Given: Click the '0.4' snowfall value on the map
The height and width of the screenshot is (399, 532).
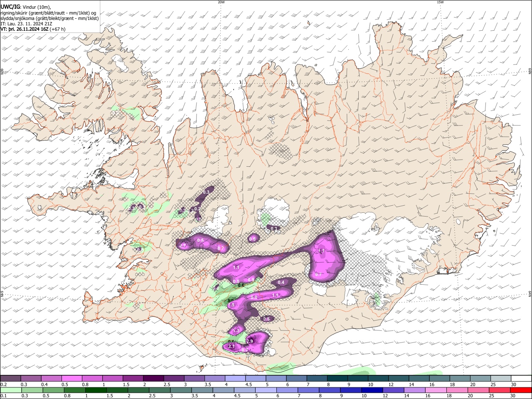Looking at the screenshot, I should (281, 283).
